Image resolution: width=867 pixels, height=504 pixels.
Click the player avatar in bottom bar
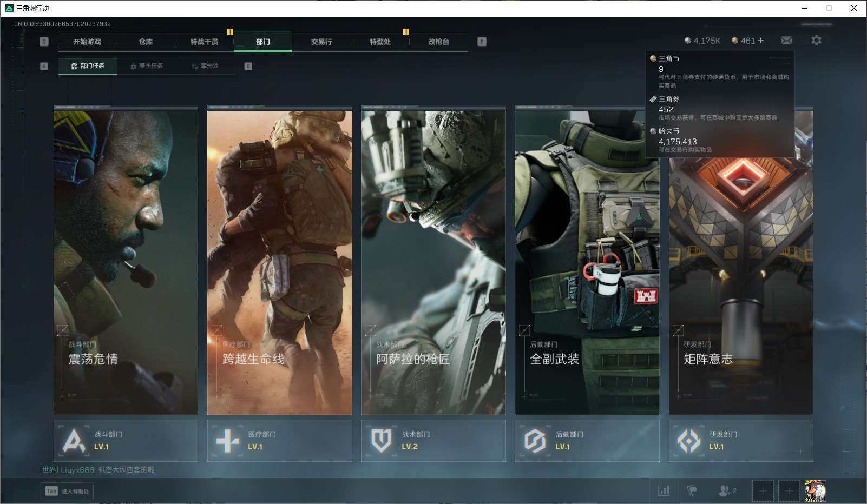(x=815, y=490)
